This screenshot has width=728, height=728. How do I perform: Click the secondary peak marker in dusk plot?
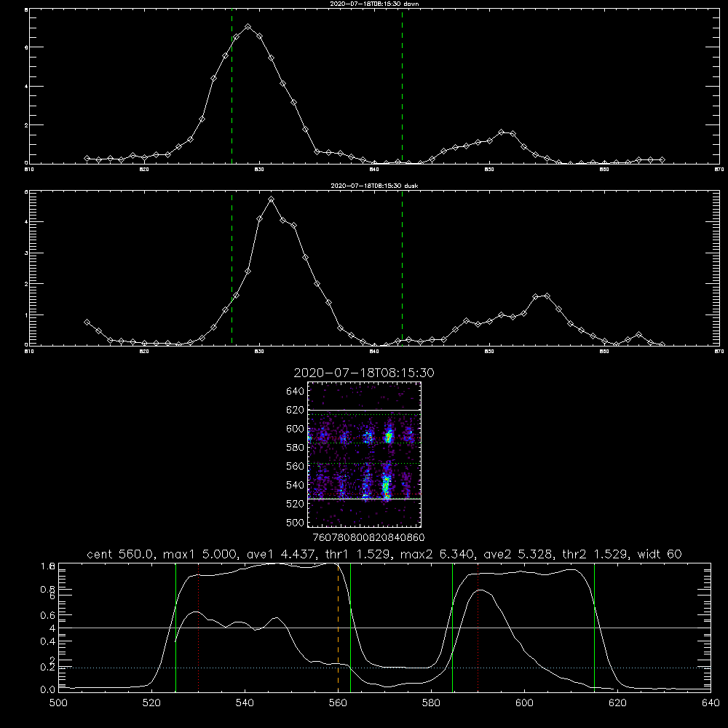pyautogui.click(x=547, y=296)
